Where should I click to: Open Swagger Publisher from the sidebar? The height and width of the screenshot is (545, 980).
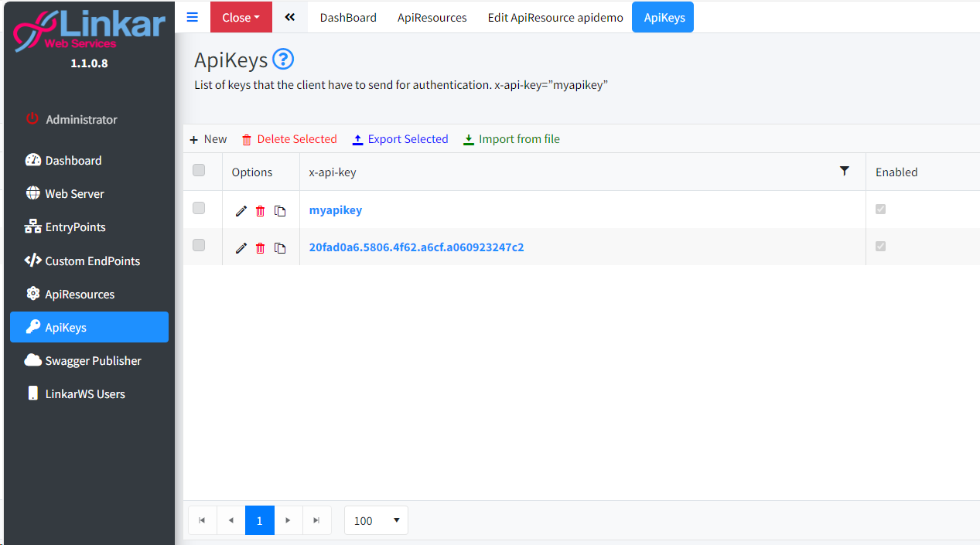(x=93, y=360)
